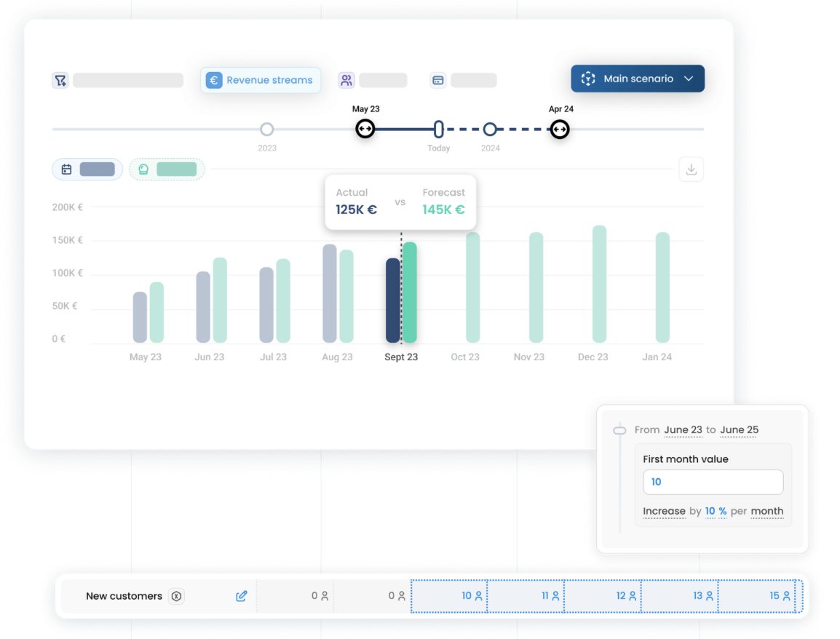
Task: Toggle the green forecast legend chip
Action: (167, 170)
